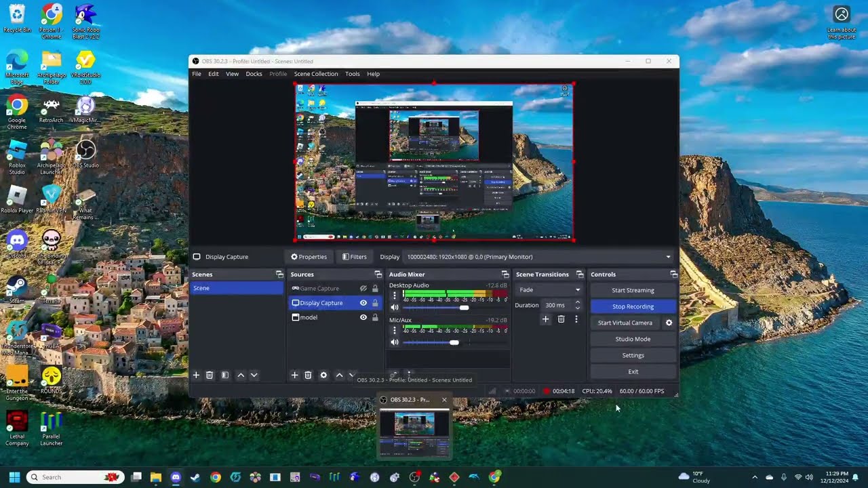The height and width of the screenshot is (488, 868).
Task: Enable Studio Mode
Action: [x=633, y=339]
